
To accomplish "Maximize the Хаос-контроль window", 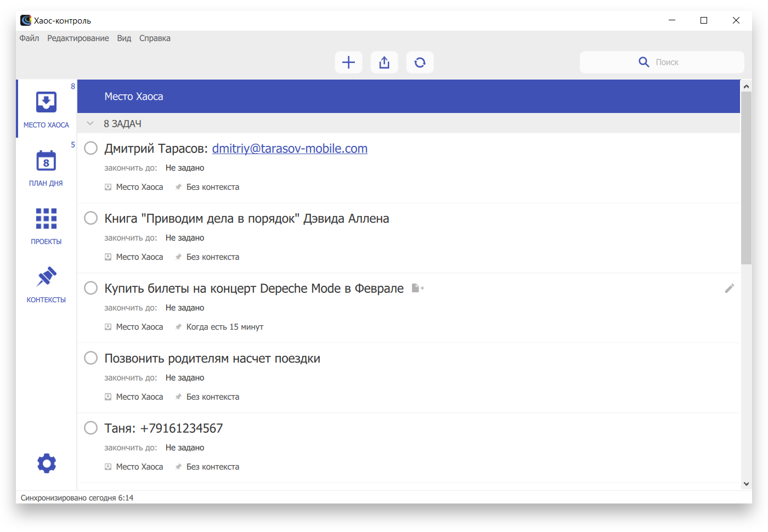I will point(704,20).
